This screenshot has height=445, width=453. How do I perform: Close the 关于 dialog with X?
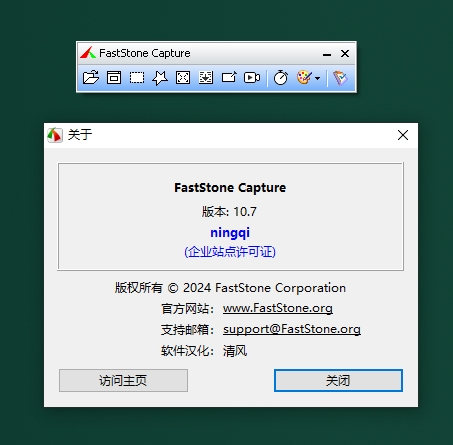403,135
